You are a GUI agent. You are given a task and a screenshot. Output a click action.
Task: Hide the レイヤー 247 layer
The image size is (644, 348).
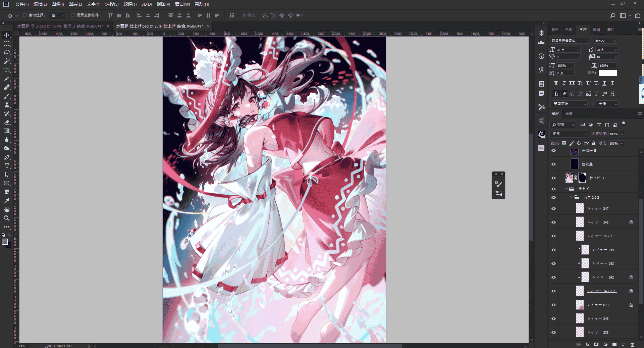point(554,208)
